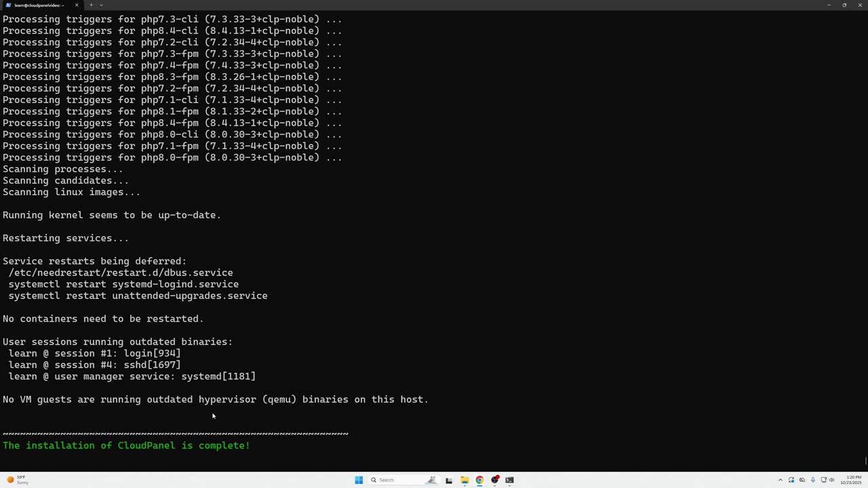The width and height of the screenshot is (868, 488).
Task: Click 'Processing triggers for php7.1-cli' line
Action: coord(172,100)
